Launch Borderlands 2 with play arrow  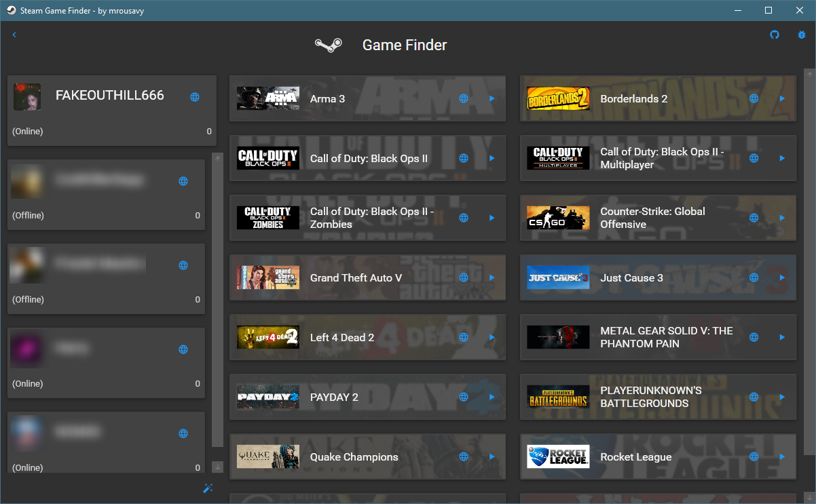782,98
